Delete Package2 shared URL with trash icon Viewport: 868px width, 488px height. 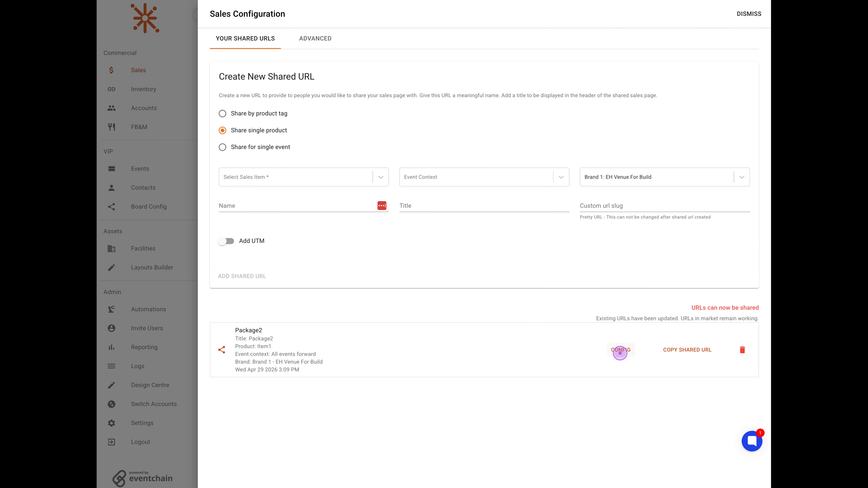coord(742,350)
